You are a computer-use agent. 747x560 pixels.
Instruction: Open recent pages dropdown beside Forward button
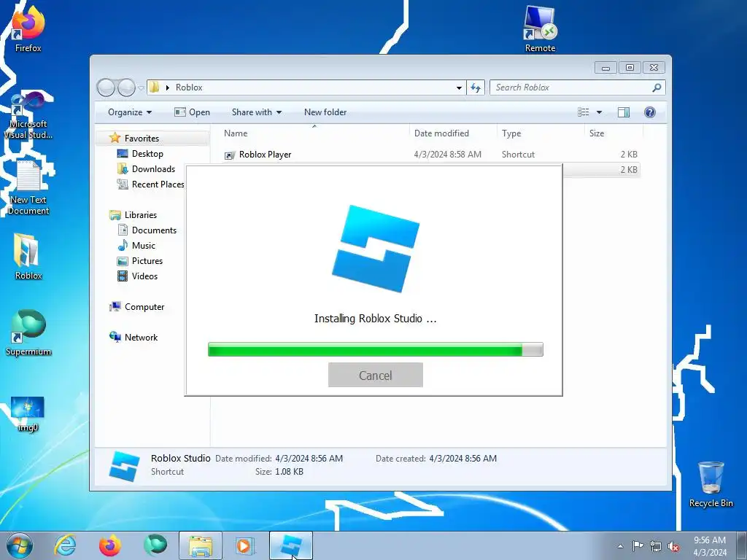141,88
